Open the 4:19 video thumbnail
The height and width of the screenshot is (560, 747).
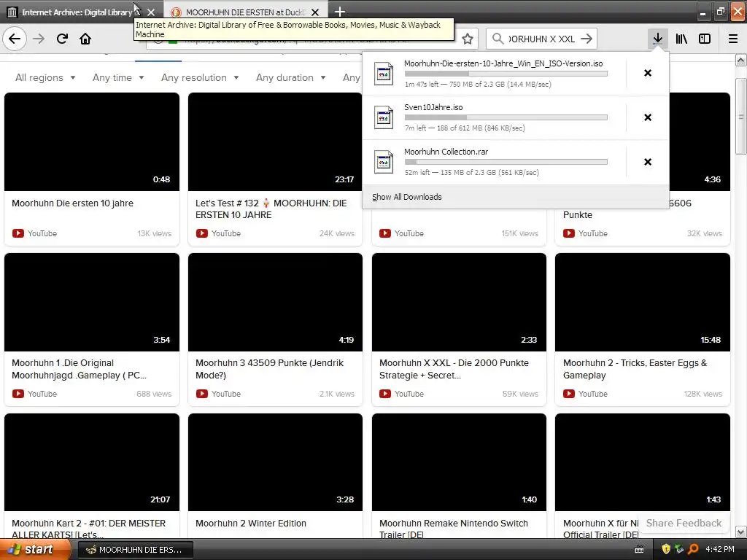point(275,303)
